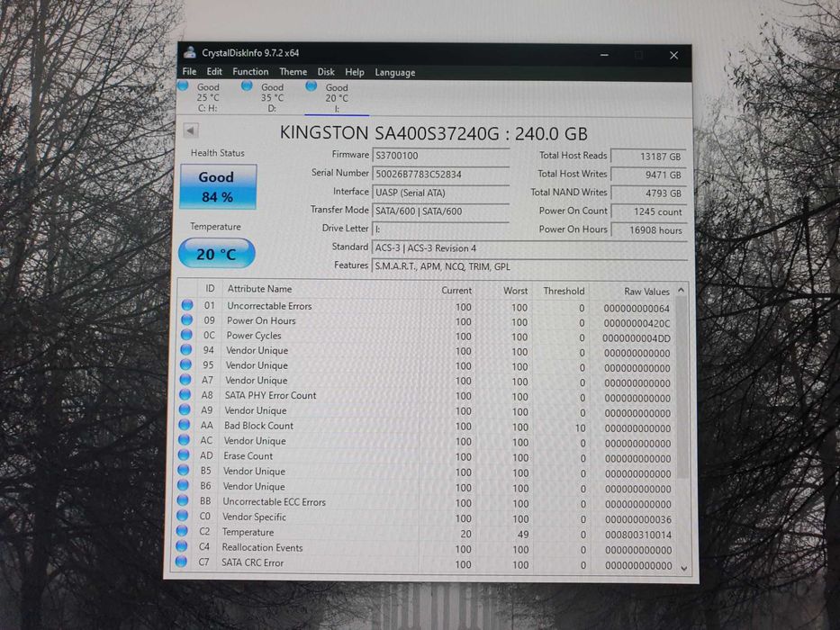
Task: Click blue status dot of D: disk
Action: tap(247, 85)
